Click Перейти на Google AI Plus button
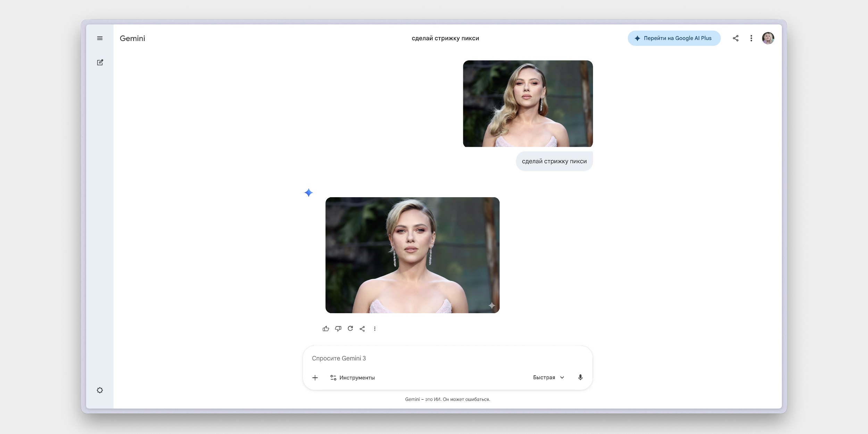The width and height of the screenshot is (868, 434). (x=674, y=38)
